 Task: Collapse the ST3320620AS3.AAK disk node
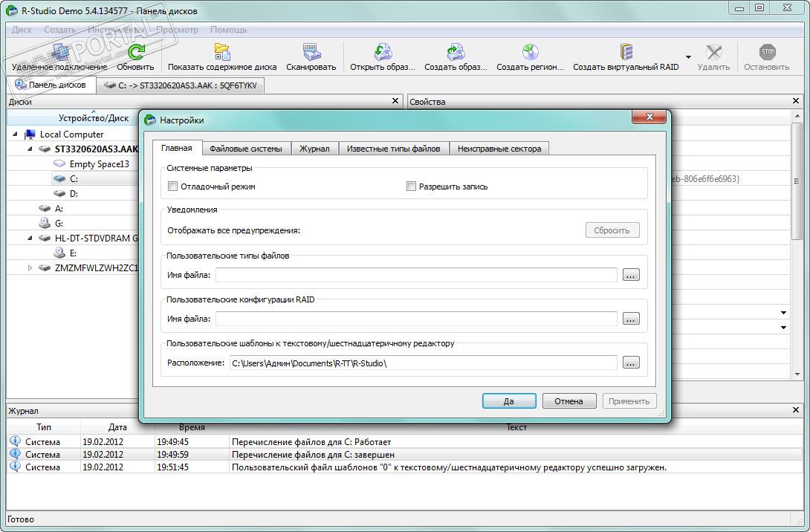[x=30, y=149]
